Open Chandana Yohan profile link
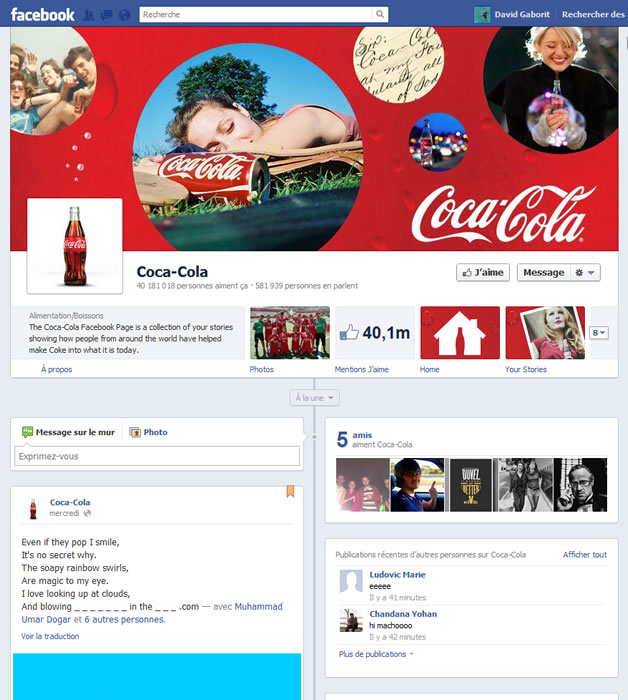This screenshot has height=700, width=628. [403, 614]
